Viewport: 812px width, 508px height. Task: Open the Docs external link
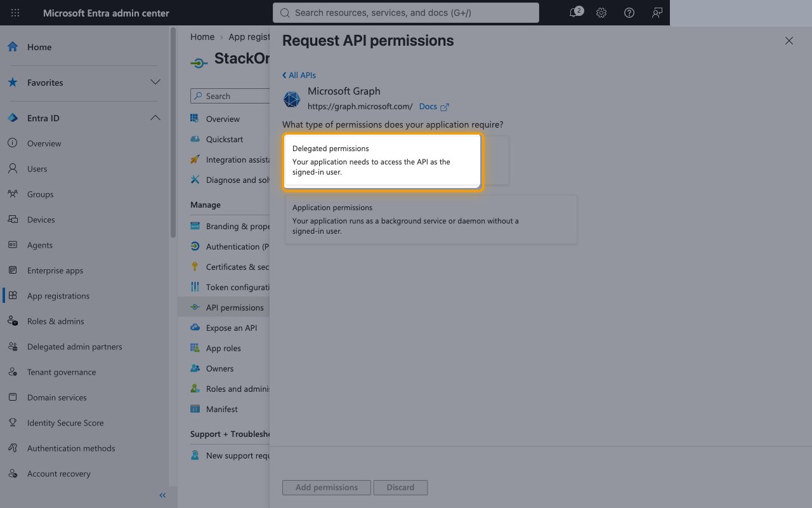[435, 107]
